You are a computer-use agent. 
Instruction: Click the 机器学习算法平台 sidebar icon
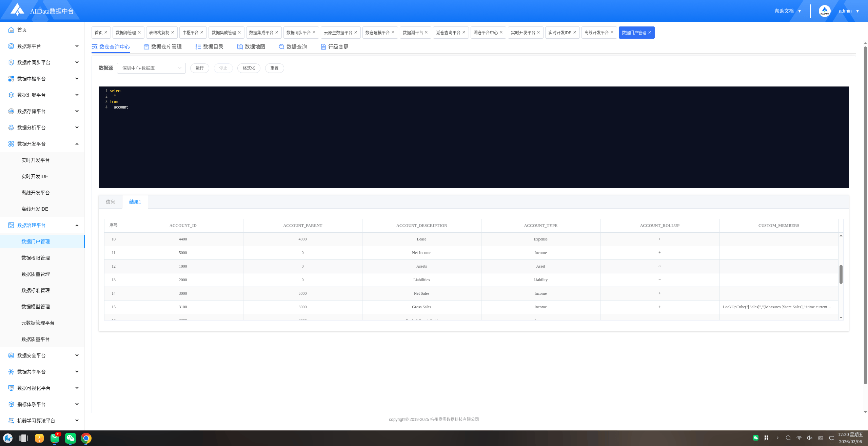tap(11, 421)
